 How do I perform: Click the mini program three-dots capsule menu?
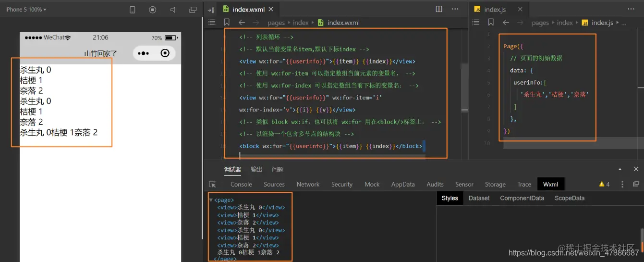tap(144, 53)
